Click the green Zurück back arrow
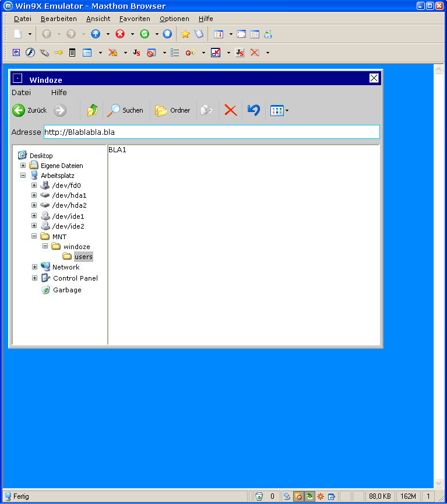 19,110
